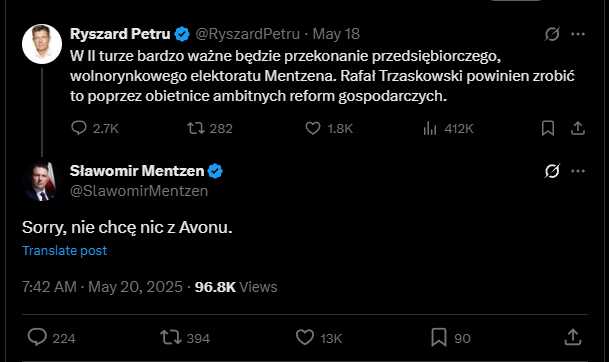The image size is (609, 362).
Task: Click Grok icon on Ryszard Petru's post
Action: point(552,34)
